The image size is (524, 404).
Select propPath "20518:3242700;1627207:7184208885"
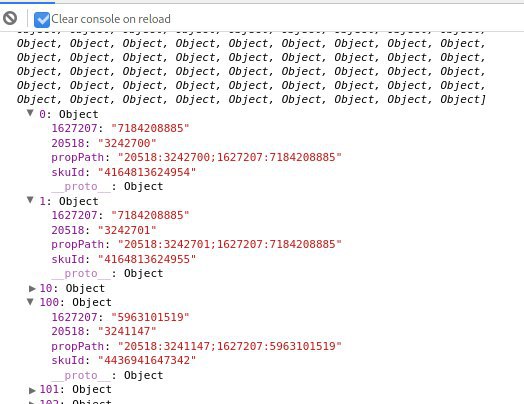coord(230,157)
